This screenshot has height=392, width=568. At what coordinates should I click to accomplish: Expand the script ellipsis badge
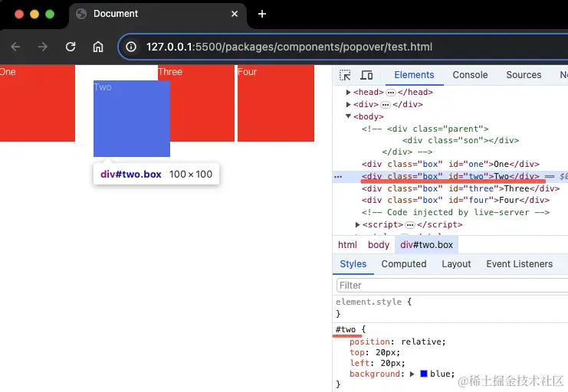point(409,225)
